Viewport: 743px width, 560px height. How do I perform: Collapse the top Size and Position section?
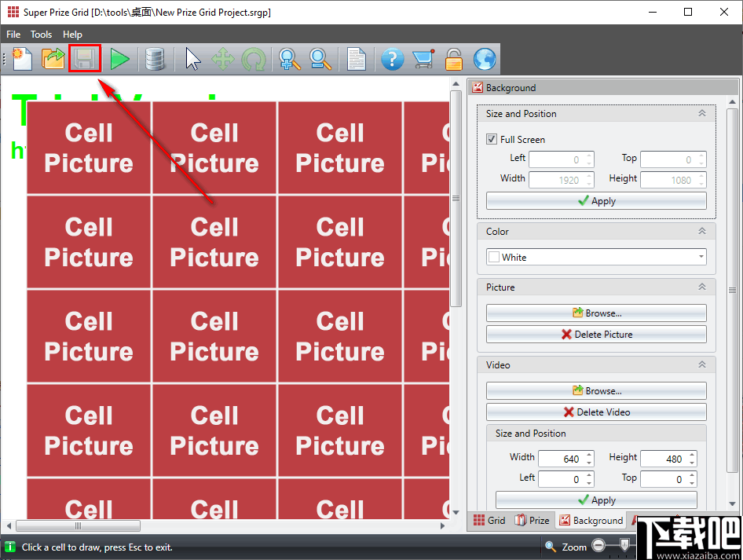tap(702, 113)
